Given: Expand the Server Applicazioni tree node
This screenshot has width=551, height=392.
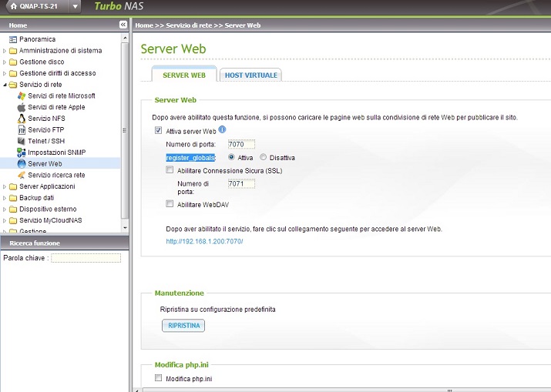Looking at the screenshot, I should click(5, 186).
